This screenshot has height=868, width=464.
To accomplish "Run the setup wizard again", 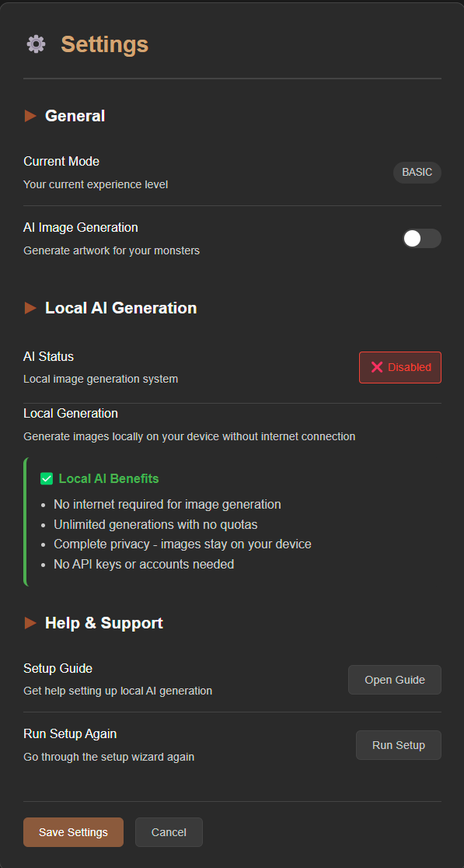I will coord(398,744).
